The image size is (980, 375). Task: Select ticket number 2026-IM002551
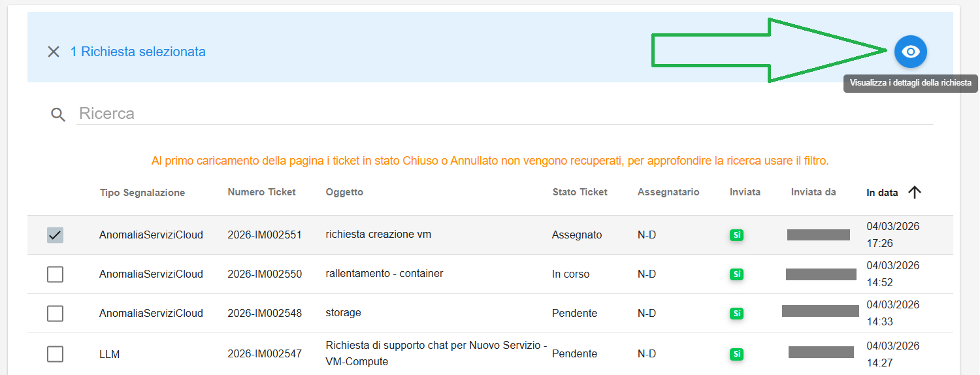coord(265,235)
